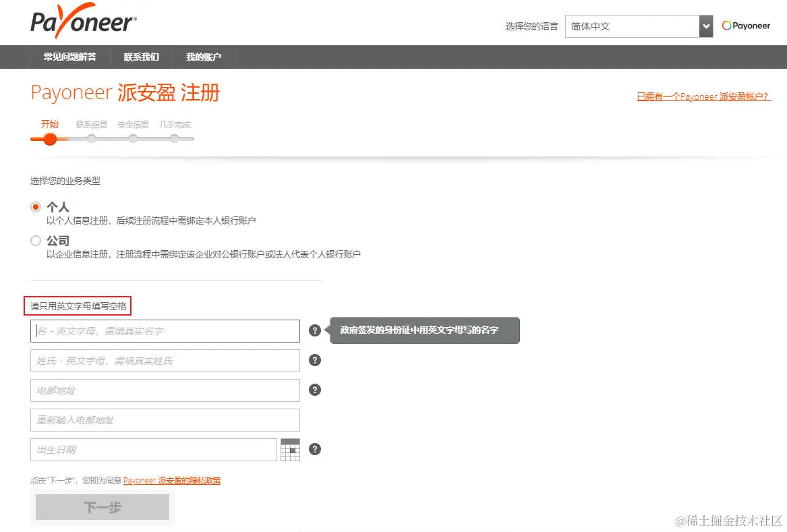Image resolution: width=787 pixels, height=532 pixels.
Task: Click the help icon beside the surname field
Action: coord(314,360)
